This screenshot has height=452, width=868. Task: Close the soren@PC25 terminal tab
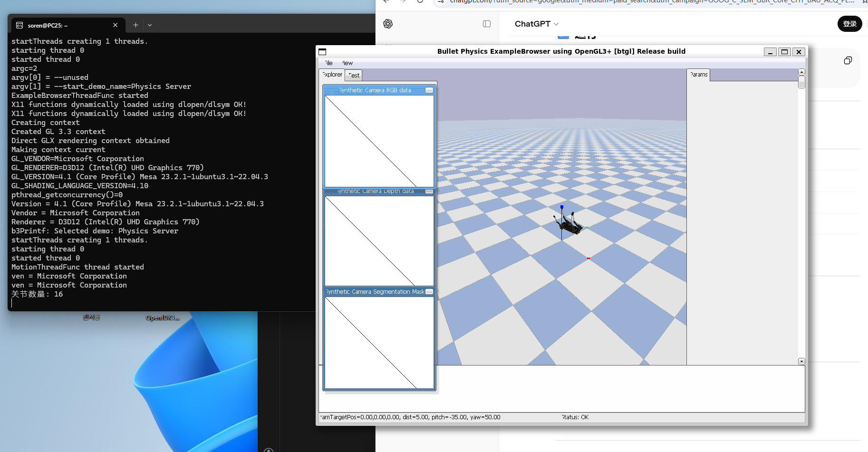pos(116,25)
